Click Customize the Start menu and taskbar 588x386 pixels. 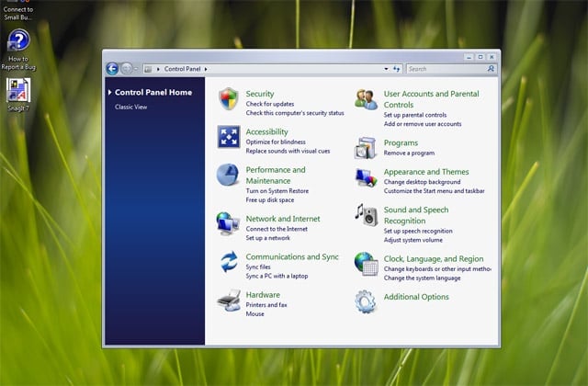pos(434,191)
